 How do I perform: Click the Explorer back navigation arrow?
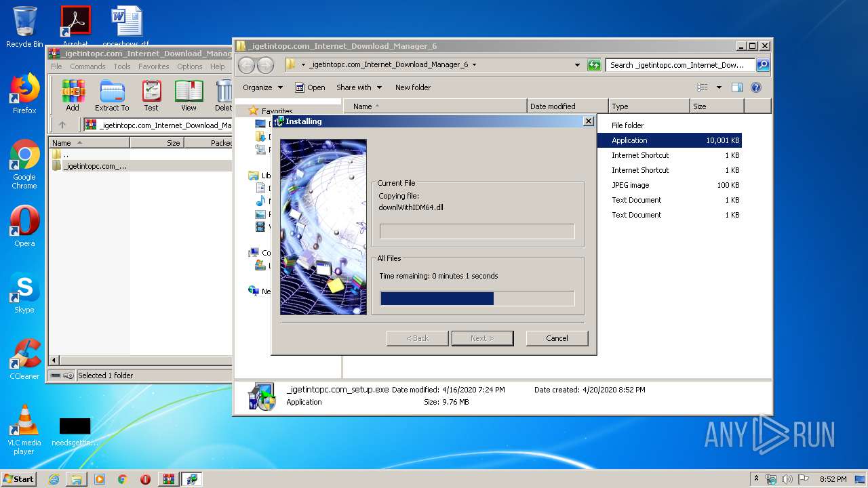coord(246,65)
